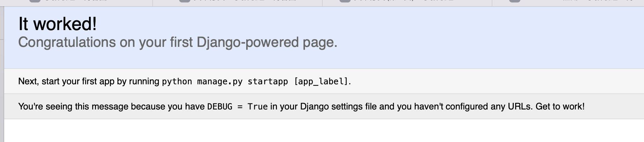644x142 pixels.
Task: Click the "Next, start your first app" text
Action: point(66,81)
